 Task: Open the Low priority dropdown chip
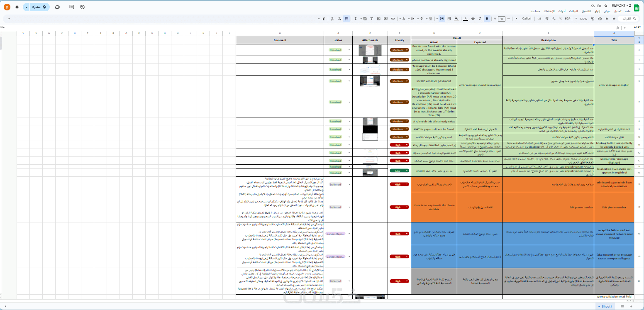coord(399,171)
